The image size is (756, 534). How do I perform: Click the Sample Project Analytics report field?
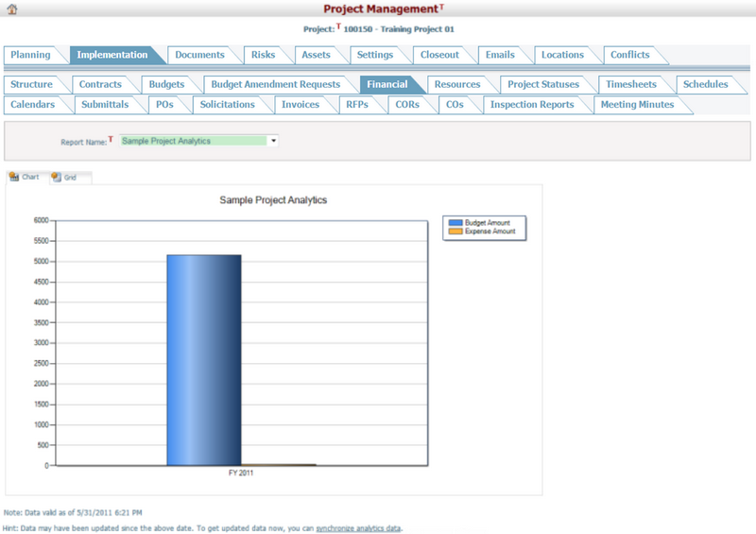coord(193,141)
